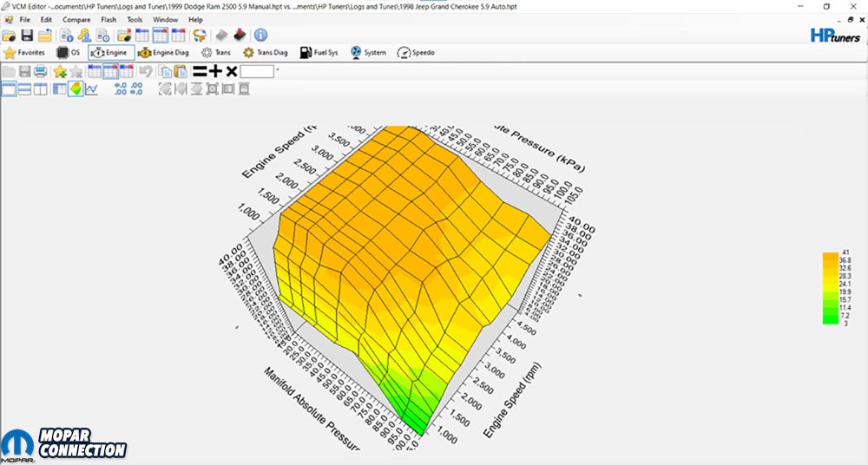Click the set equal (=) operation icon
868x465 pixels.
click(x=200, y=71)
